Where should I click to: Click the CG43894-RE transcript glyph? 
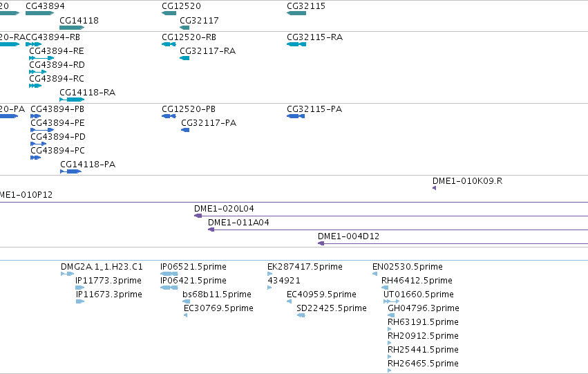[x=41, y=58]
